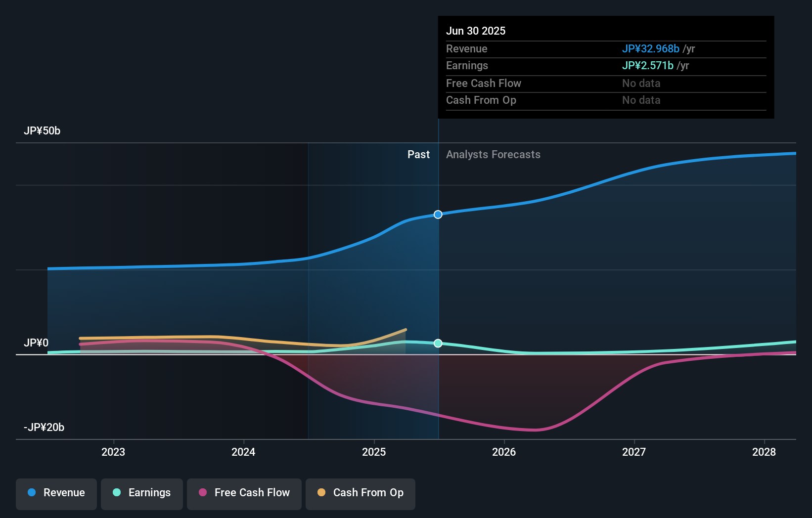The height and width of the screenshot is (518, 812).
Task: Click the -JP¥20b axis label
Action: [43, 427]
